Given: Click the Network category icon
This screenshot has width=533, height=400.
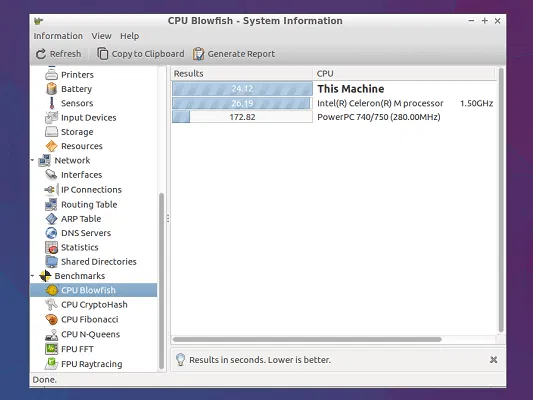Looking at the screenshot, I should [x=45, y=160].
